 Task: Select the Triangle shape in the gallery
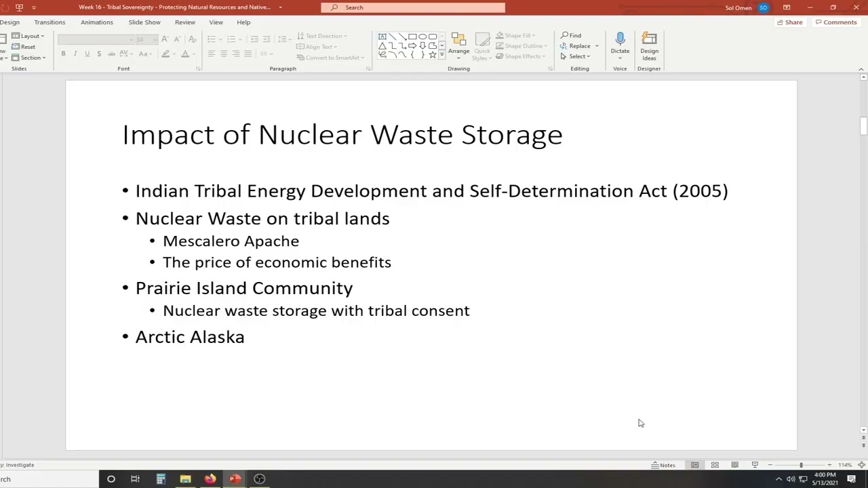click(x=382, y=45)
